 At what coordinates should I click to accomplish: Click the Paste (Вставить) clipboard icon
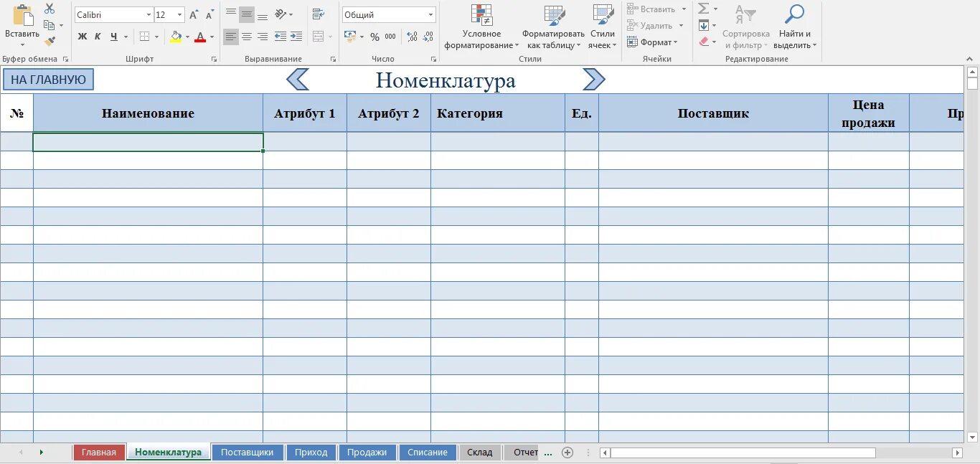pos(22,16)
